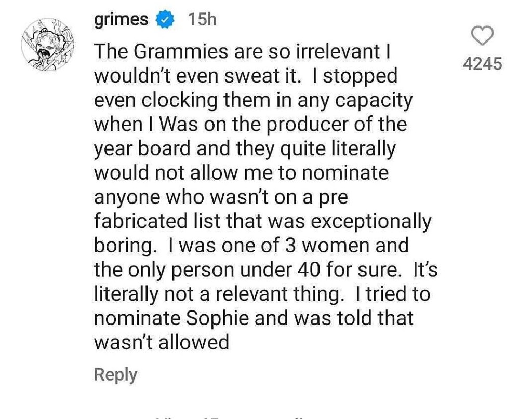Click the 15h comment timestamp
This screenshot has width=532, height=419.
[x=202, y=20]
